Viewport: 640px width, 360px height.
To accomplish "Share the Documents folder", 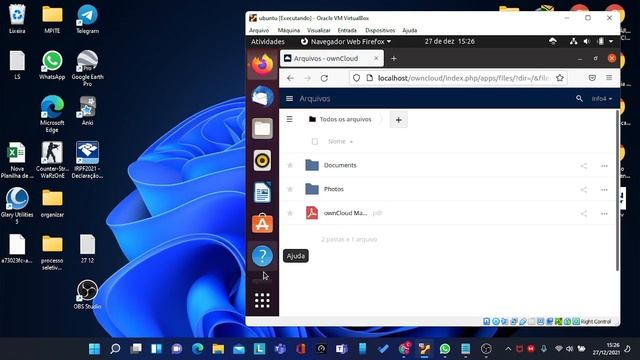I will tap(584, 166).
